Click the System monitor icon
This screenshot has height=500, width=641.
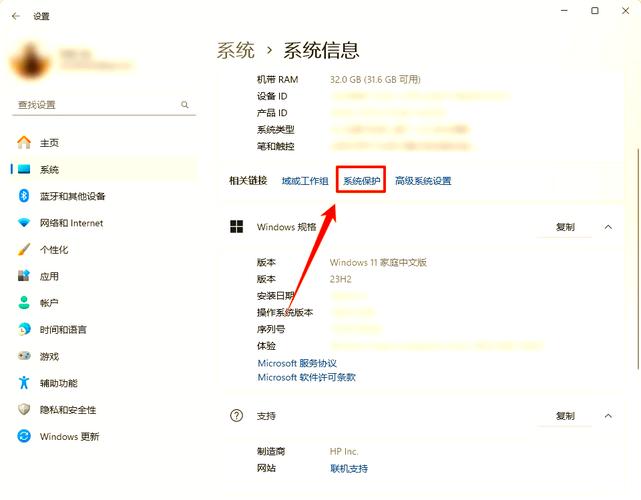click(x=24, y=169)
